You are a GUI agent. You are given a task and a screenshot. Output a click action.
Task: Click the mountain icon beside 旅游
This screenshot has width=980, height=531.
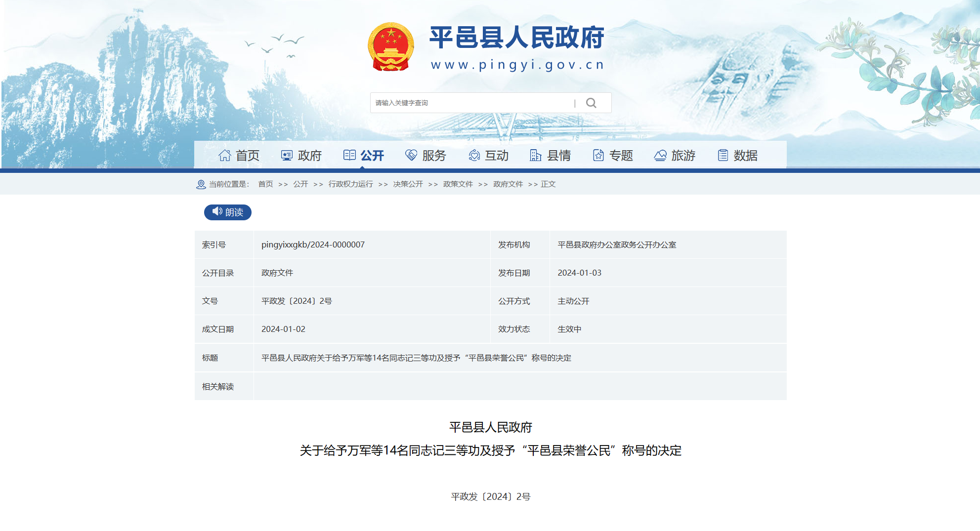[x=660, y=156]
